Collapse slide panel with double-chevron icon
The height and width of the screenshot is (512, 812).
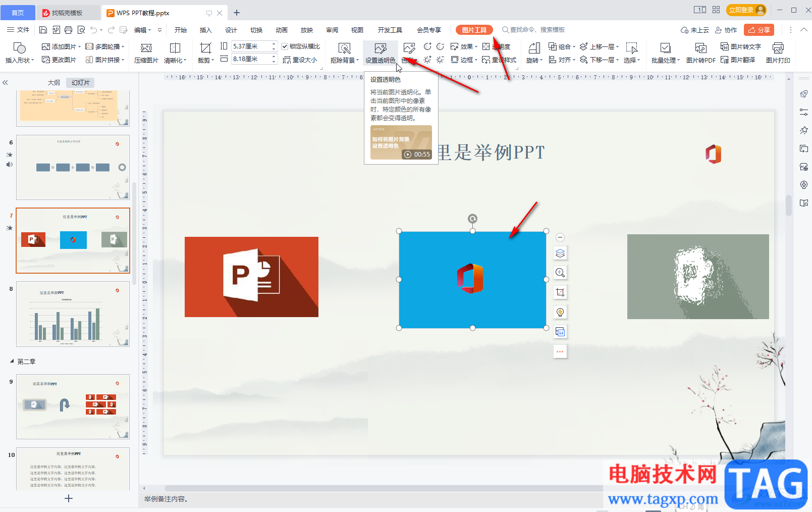point(6,82)
